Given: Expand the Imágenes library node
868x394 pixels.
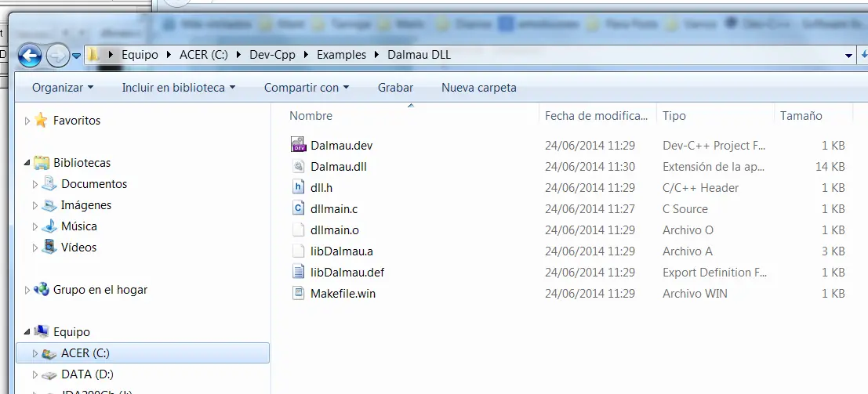Looking at the screenshot, I should pos(35,205).
